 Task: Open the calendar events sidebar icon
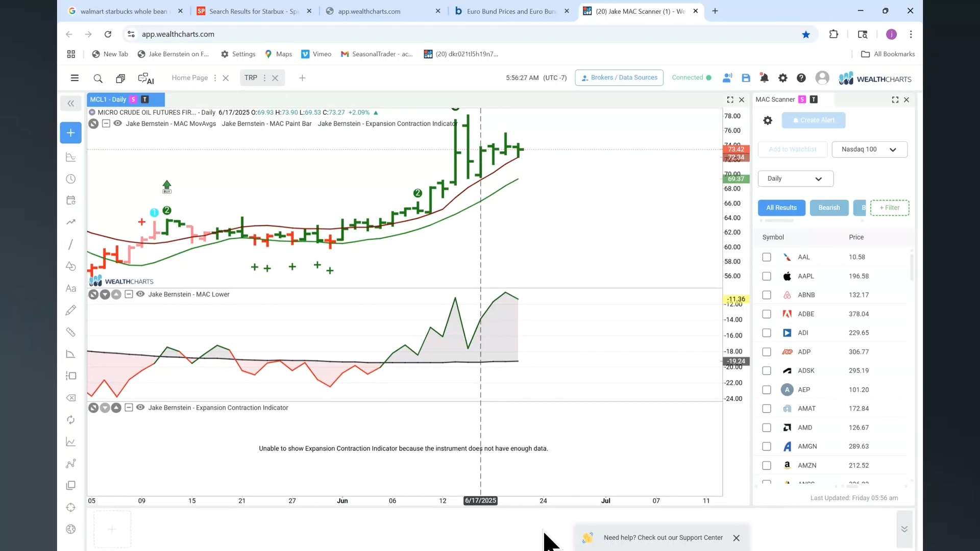71,201
